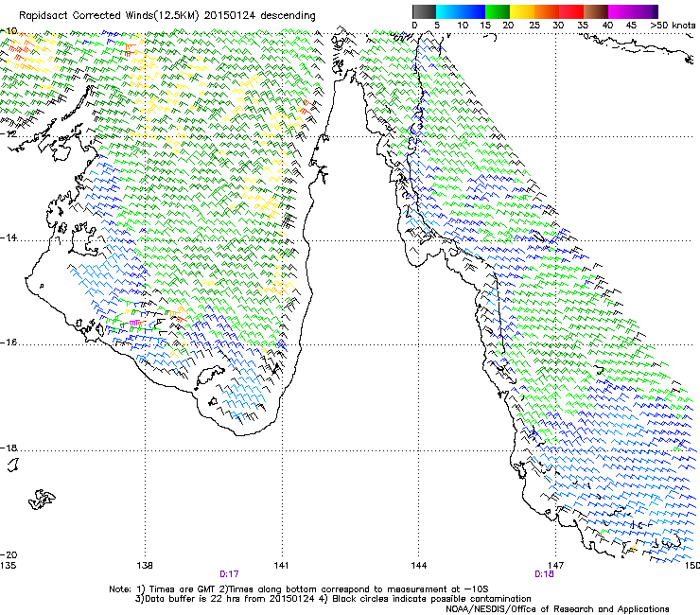The image size is (700, 615).
Task: Click the longitude label '138'
Action: pyautogui.click(x=145, y=566)
